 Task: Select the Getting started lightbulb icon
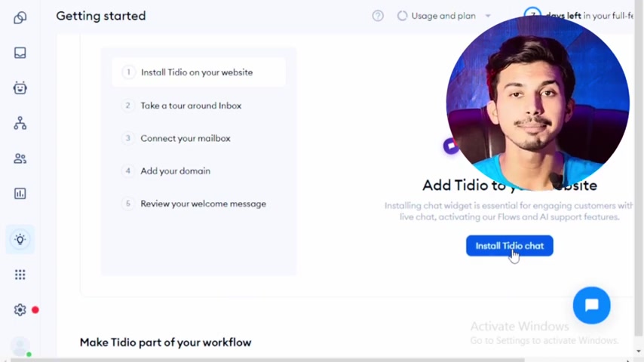point(20,239)
